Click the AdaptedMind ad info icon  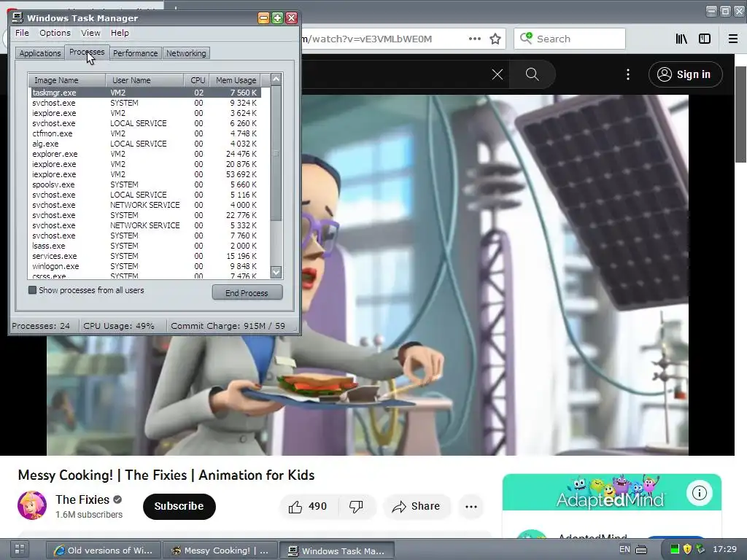point(700,493)
